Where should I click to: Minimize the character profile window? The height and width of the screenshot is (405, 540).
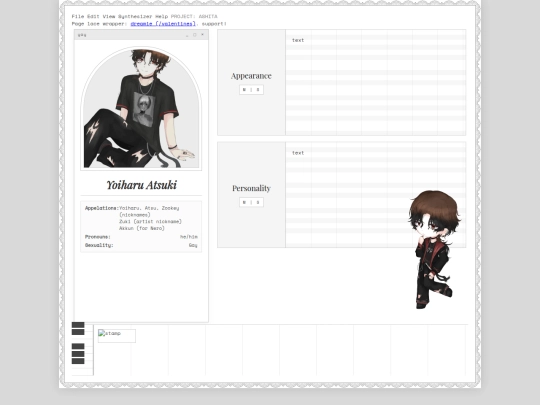coord(187,35)
